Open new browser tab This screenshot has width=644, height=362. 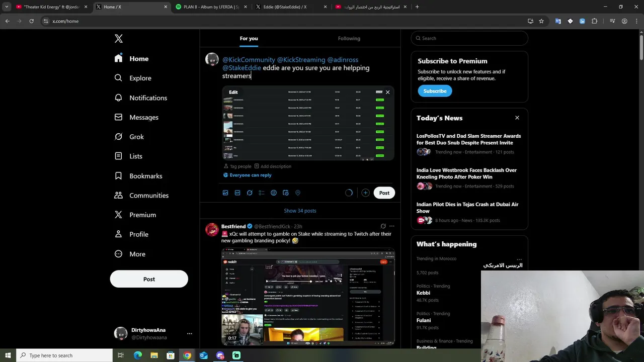pos(417,7)
